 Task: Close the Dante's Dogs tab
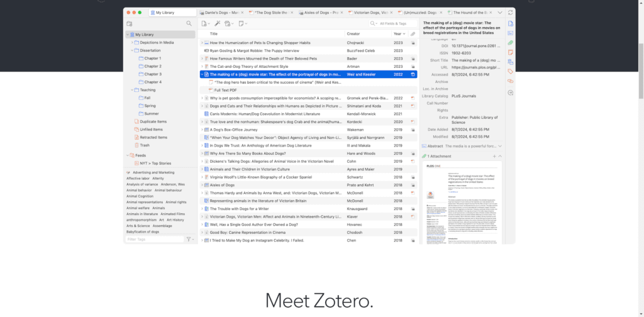(242, 13)
